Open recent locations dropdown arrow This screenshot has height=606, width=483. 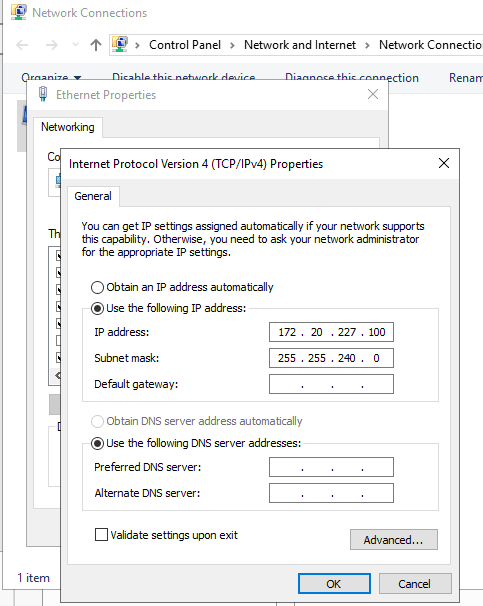click(75, 45)
